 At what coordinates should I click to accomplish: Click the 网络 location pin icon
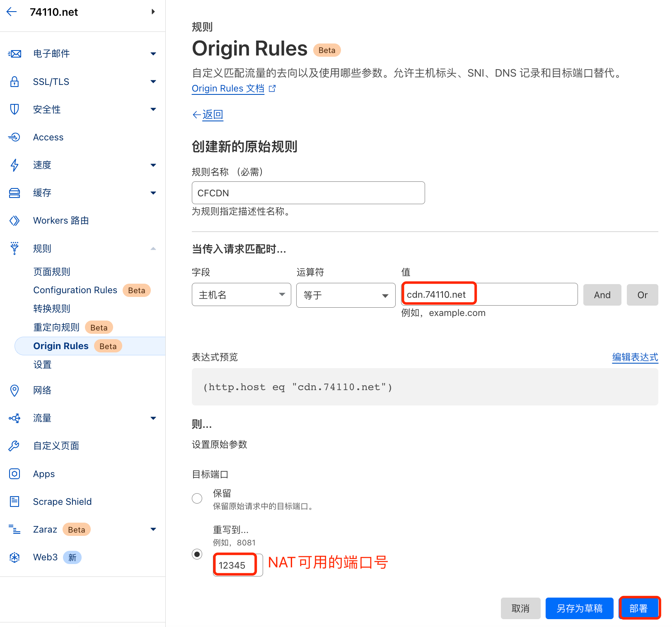(x=15, y=390)
